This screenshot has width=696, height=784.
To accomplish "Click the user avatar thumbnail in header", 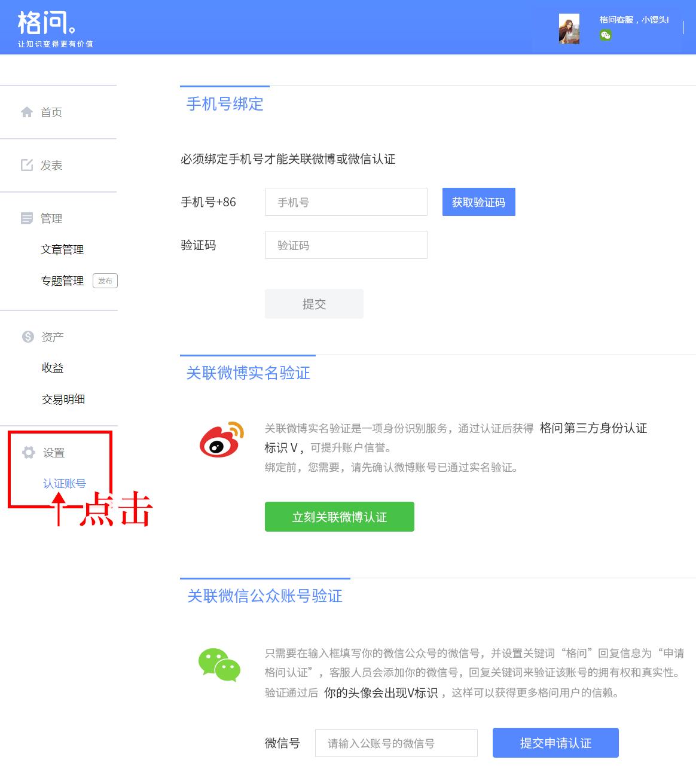I will click(x=569, y=29).
